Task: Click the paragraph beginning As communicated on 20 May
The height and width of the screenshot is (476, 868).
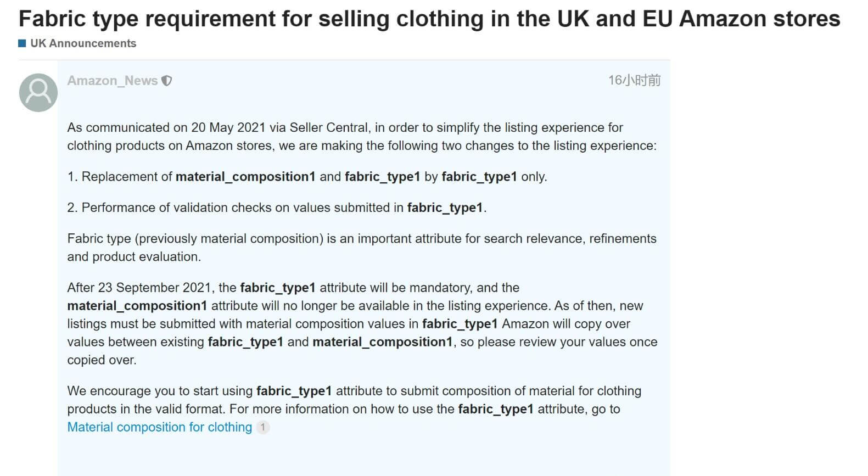Action: 362,136
